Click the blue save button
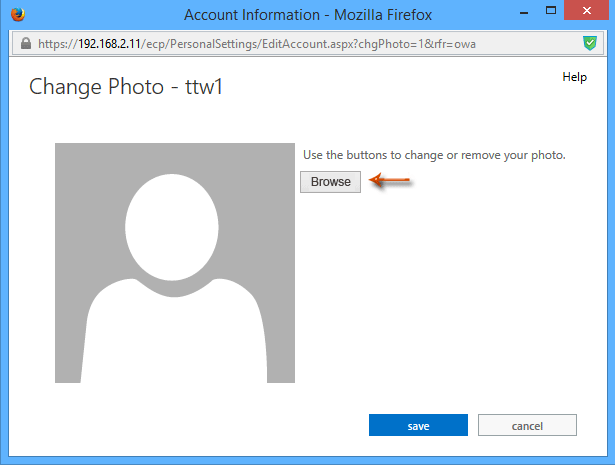Image resolution: width=615 pixels, height=465 pixels. (x=418, y=426)
